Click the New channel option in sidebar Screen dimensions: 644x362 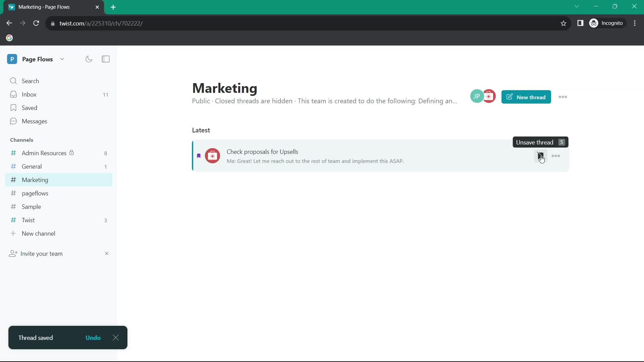tap(39, 233)
